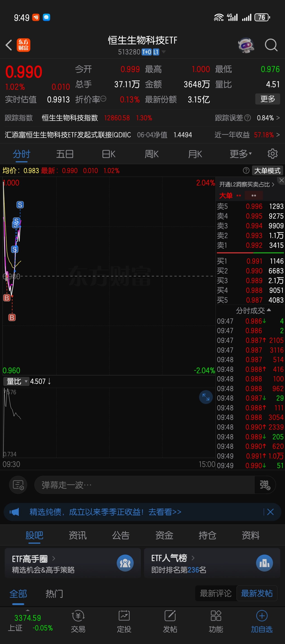Open the 东方财富 logo icon

24,45
